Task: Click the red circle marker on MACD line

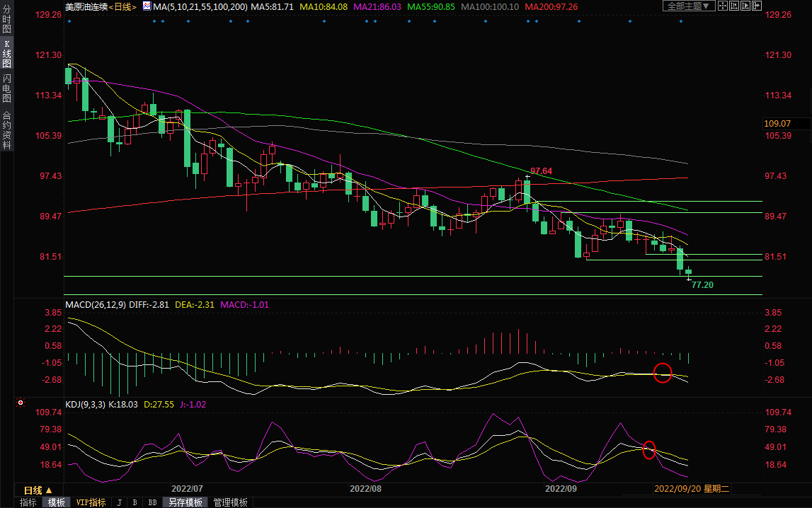Action: (662, 372)
